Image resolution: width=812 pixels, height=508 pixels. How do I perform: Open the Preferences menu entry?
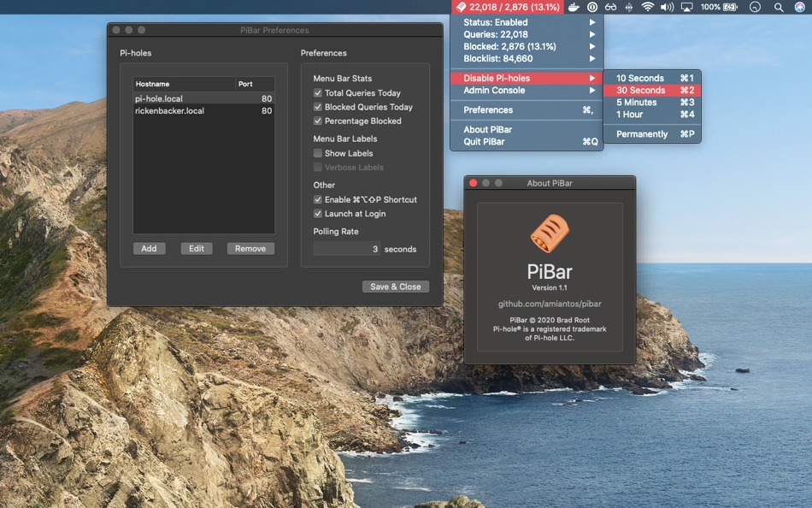pyautogui.click(x=527, y=109)
